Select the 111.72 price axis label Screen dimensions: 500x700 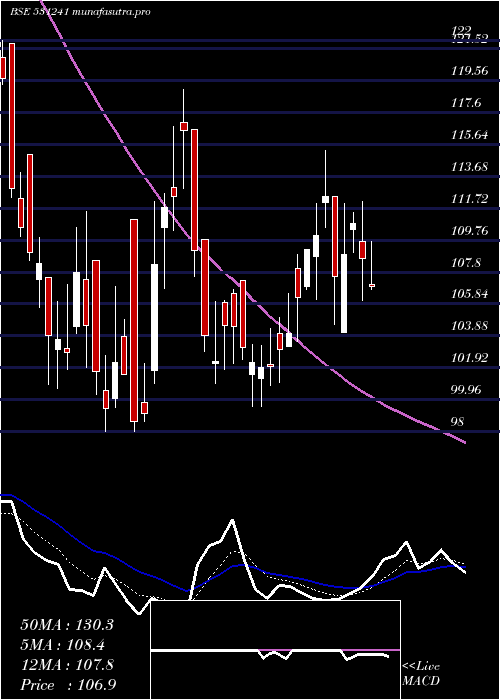(470, 198)
